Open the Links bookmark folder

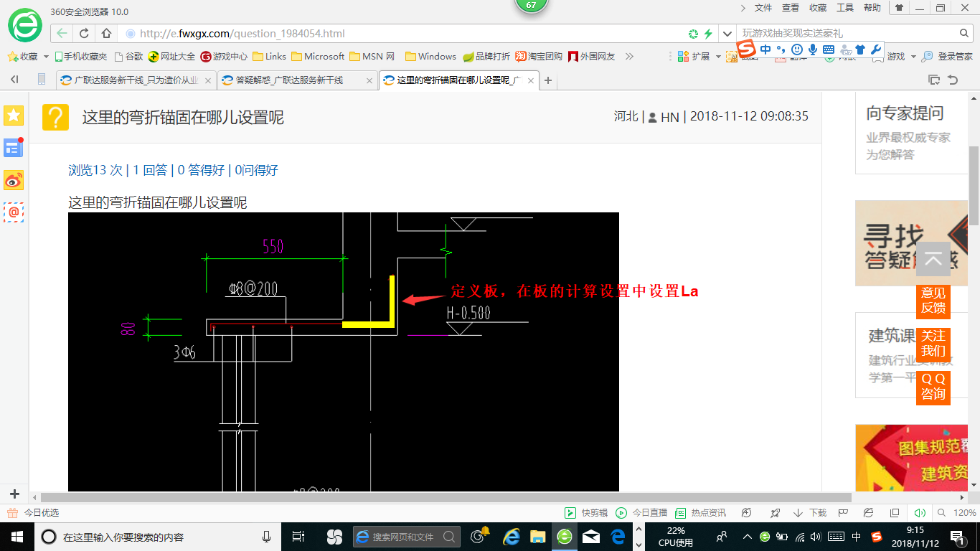click(269, 56)
